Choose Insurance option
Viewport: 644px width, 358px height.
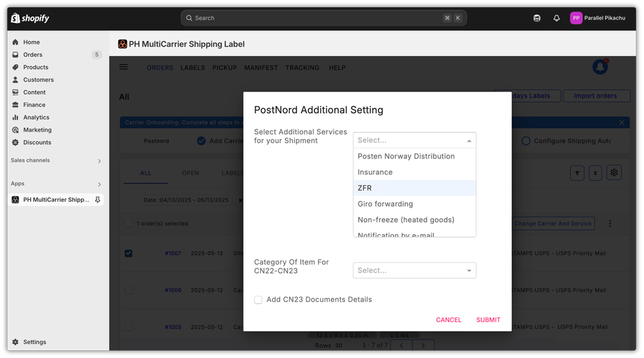[414, 172]
